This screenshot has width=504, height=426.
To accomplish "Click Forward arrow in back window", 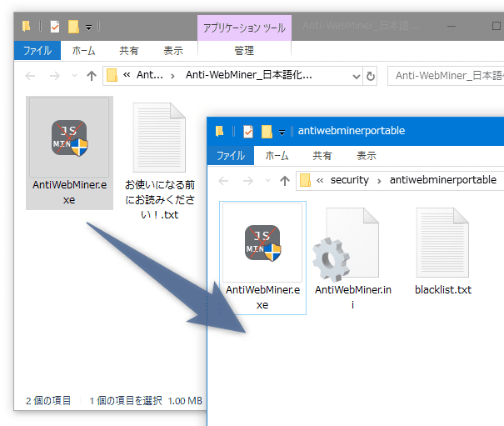I will pos(55,76).
